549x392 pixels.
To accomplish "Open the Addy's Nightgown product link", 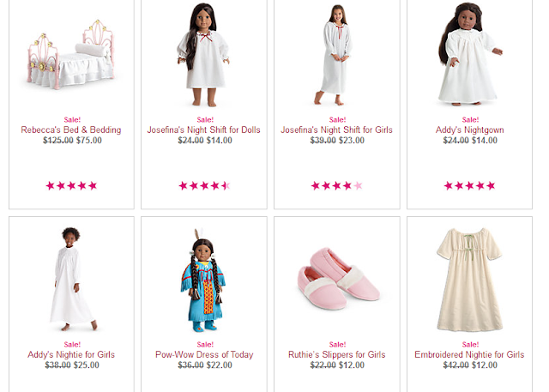I will (470, 130).
